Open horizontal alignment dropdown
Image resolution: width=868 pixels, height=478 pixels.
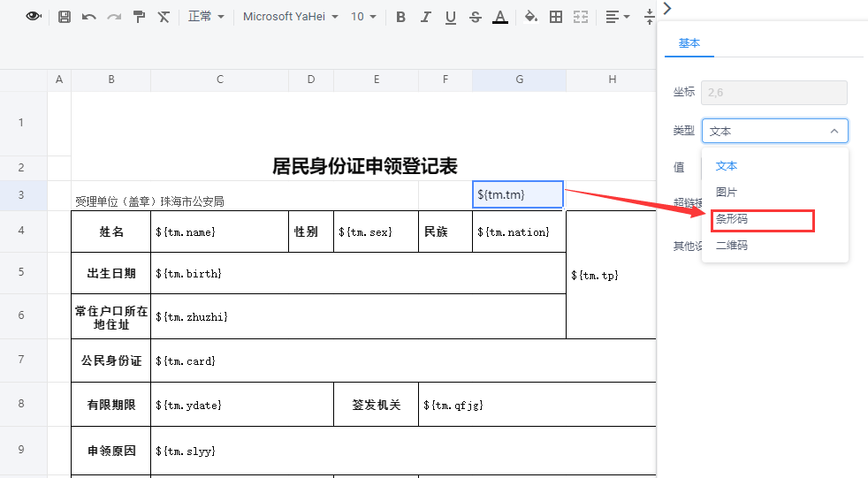click(617, 17)
